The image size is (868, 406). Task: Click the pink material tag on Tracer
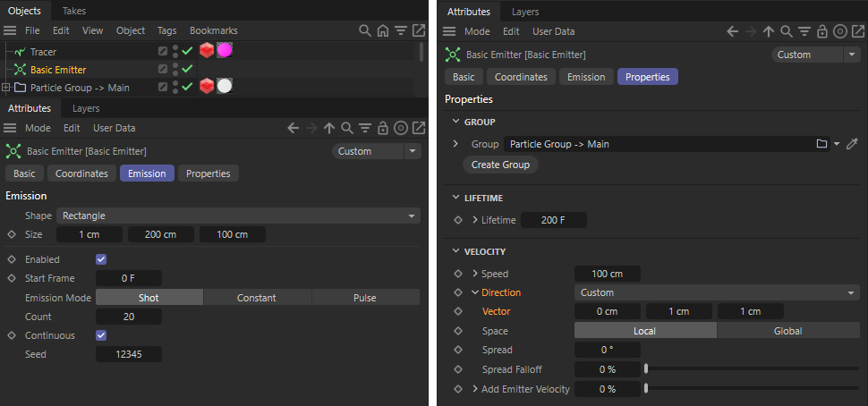[x=225, y=51]
